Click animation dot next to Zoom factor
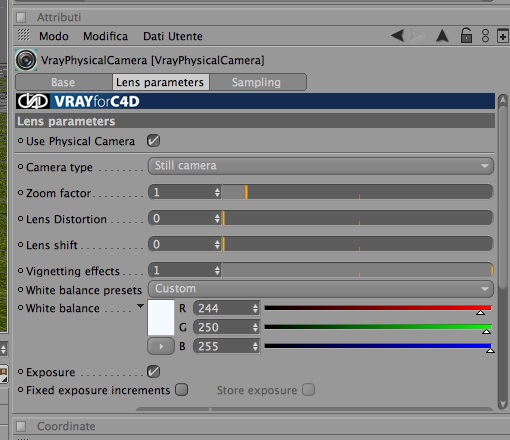510x440 pixels. (20, 192)
